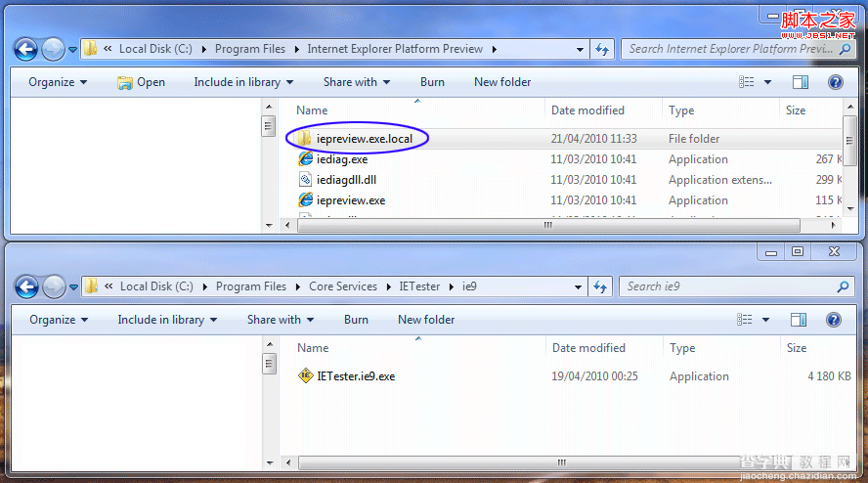Click Program Files breadcrumb in top window
868x483 pixels.
(x=250, y=49)
